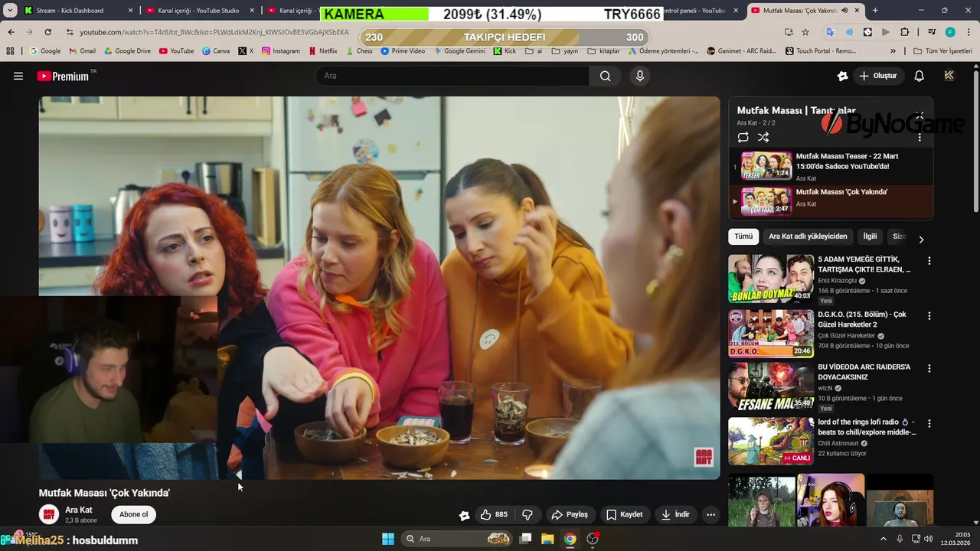Open Chrome from the taskbar
The height and width of the screenshot is (551, 980).
point(570,539)
